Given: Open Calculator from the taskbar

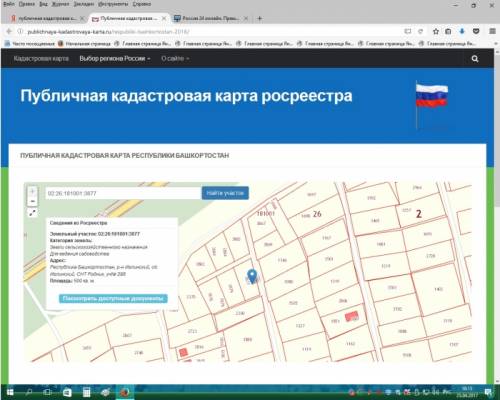Looking at the screenshot, I should 86,392.
